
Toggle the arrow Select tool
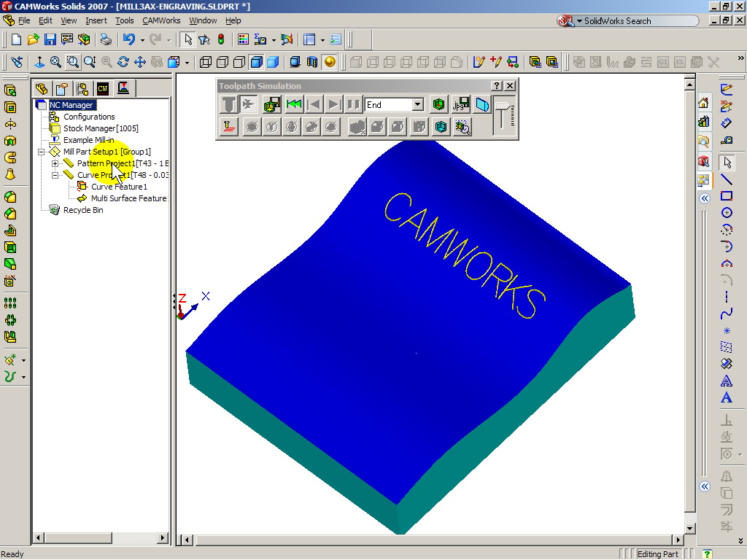point(187,39)
